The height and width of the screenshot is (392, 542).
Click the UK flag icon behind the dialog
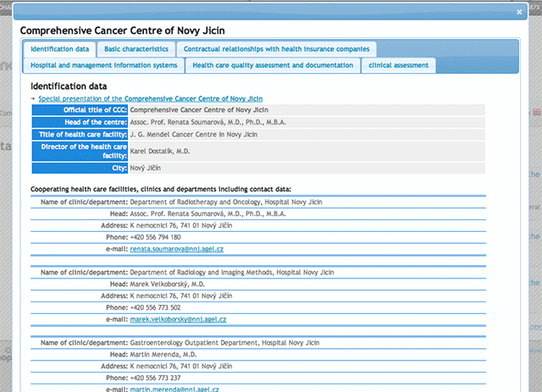tap(537, 112)
